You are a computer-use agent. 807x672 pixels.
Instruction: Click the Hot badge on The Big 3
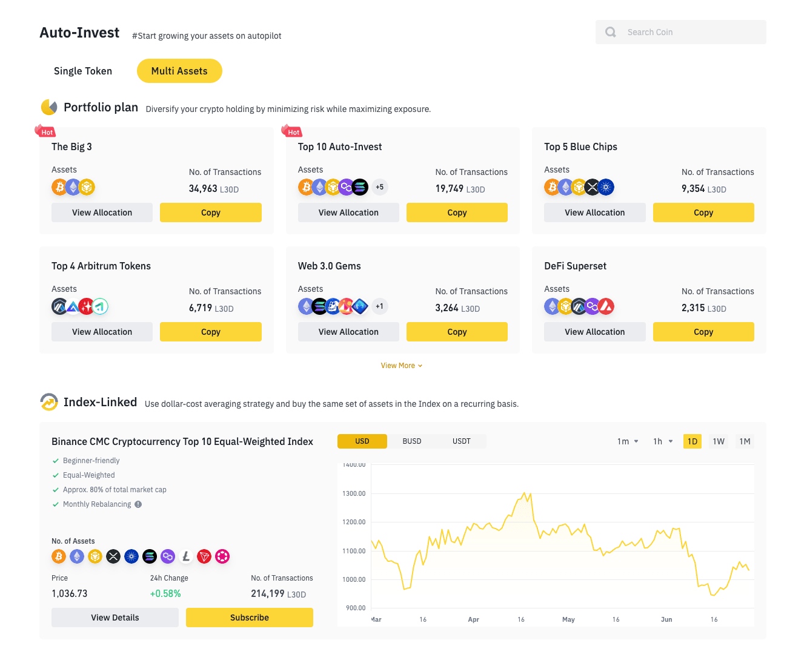coord(45,131)
